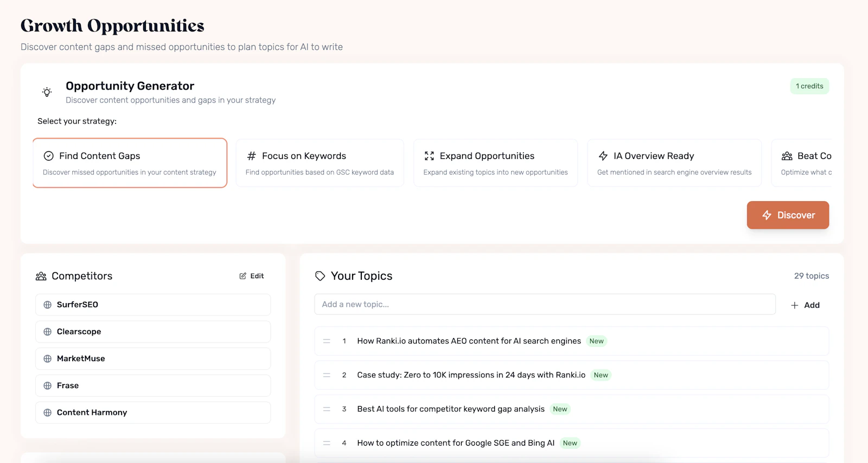Click the people icon on Beat Co strategy
This screenshot has height=463, width=868.
787,156
